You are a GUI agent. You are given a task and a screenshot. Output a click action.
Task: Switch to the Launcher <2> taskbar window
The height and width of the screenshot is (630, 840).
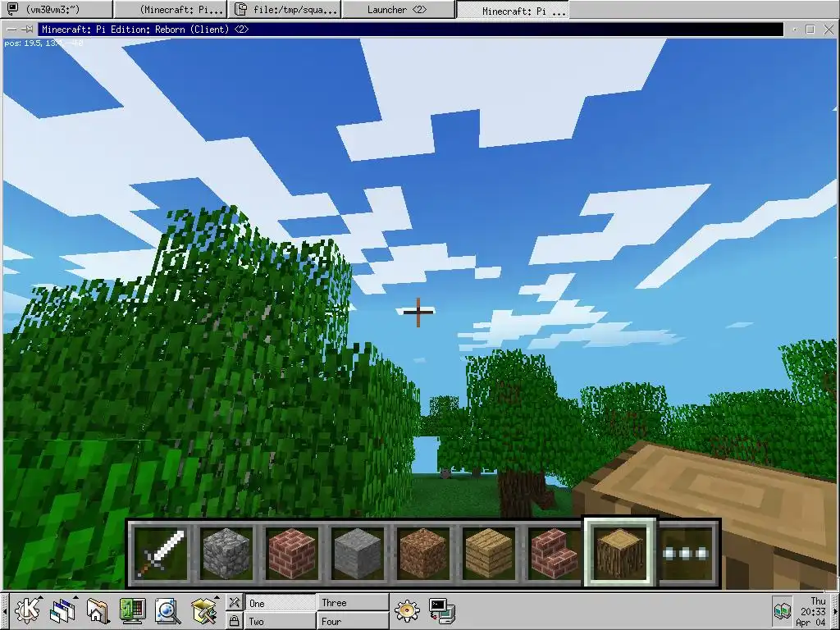coord(398,9)
